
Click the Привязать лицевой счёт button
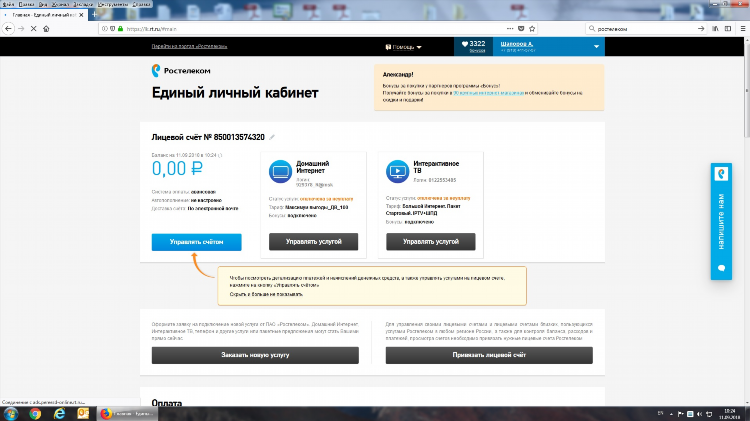pyautogui.click(x=489, y=355)
